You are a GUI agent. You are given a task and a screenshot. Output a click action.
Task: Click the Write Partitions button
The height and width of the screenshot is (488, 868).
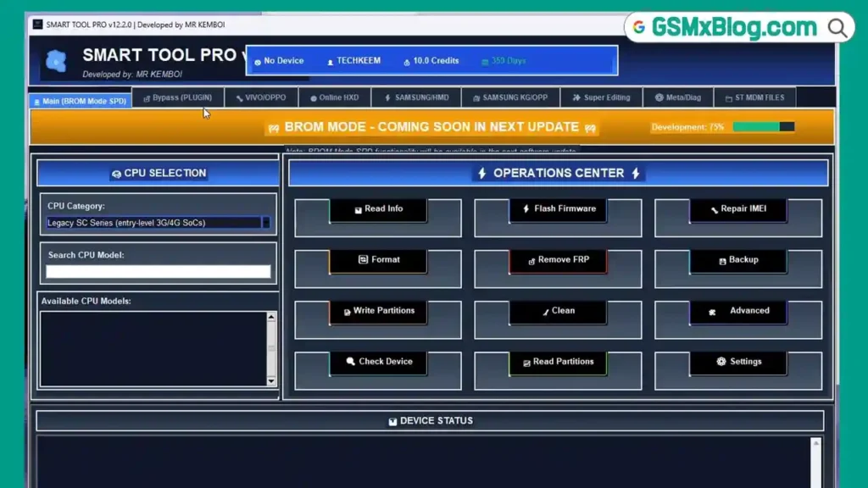[378, 312]
